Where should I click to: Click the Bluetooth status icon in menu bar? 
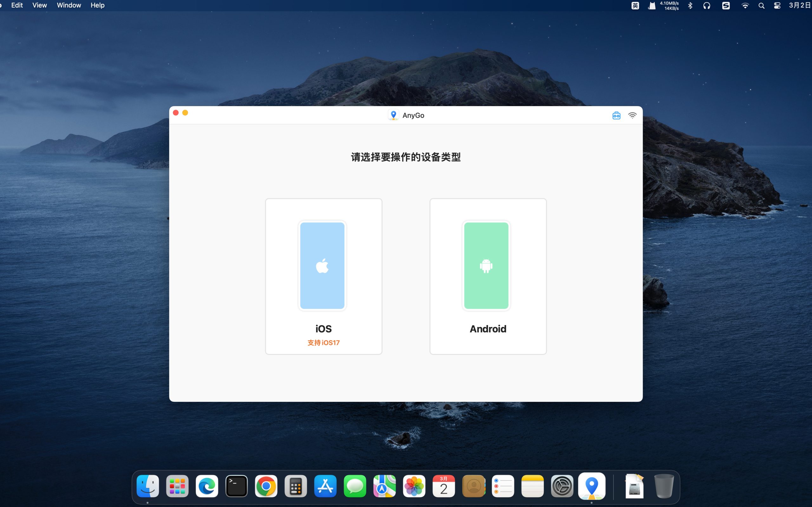(690, 5)
